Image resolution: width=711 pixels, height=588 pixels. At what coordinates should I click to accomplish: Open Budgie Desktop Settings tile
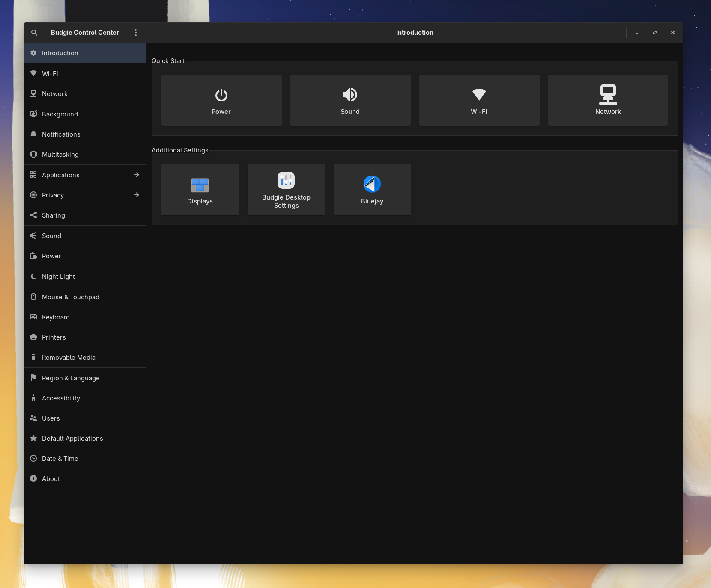click(x=286, y=190)
